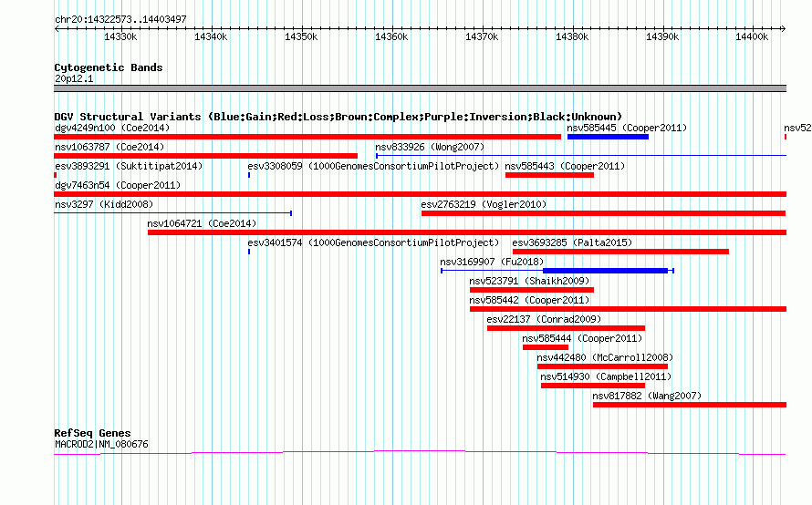The image size is (812, 505).
Task: Click the DGV Structural Variants track title
Action: pyautogui.click(x=338, y=117)
